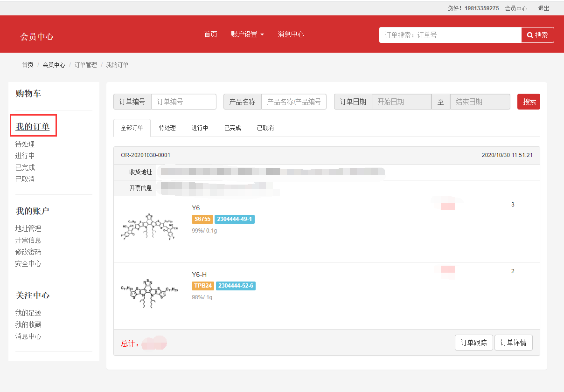Click the 2304444-52-6 blue CAS tag
564x392 pixels.
coord(236,286)
